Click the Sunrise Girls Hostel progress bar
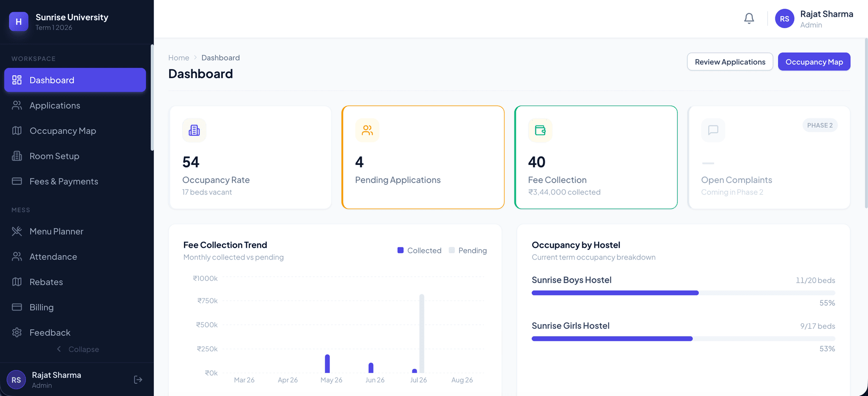Image resolution: width=868 pixels, height=396 pixels. click(x=684, y=339)
